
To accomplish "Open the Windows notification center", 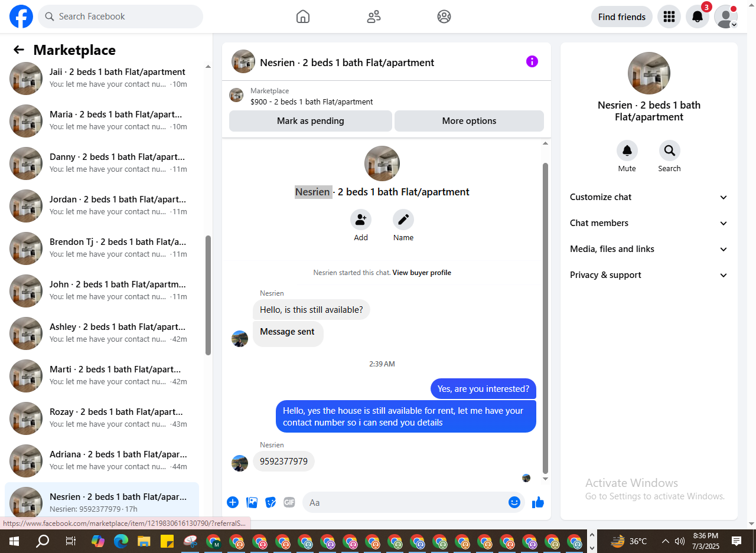I will pos(737,541).
